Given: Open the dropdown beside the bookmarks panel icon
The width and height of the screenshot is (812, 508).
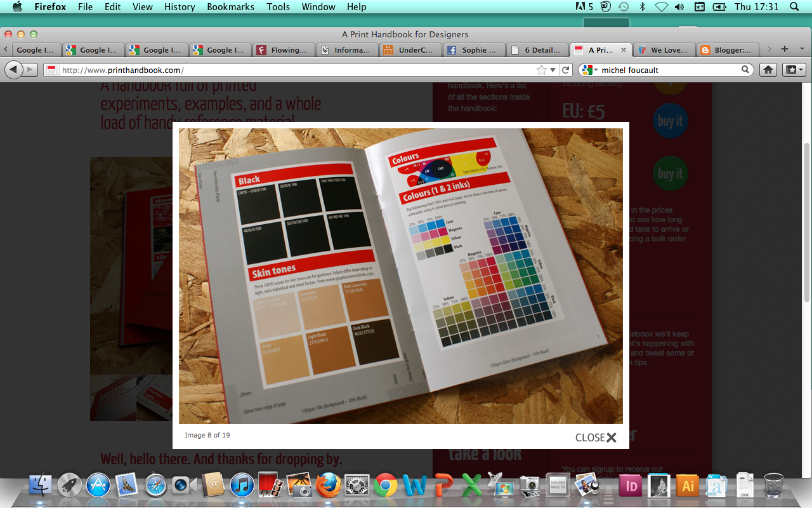Looking at the screenshot, I should pyautogui.click(x=800, y=70).
